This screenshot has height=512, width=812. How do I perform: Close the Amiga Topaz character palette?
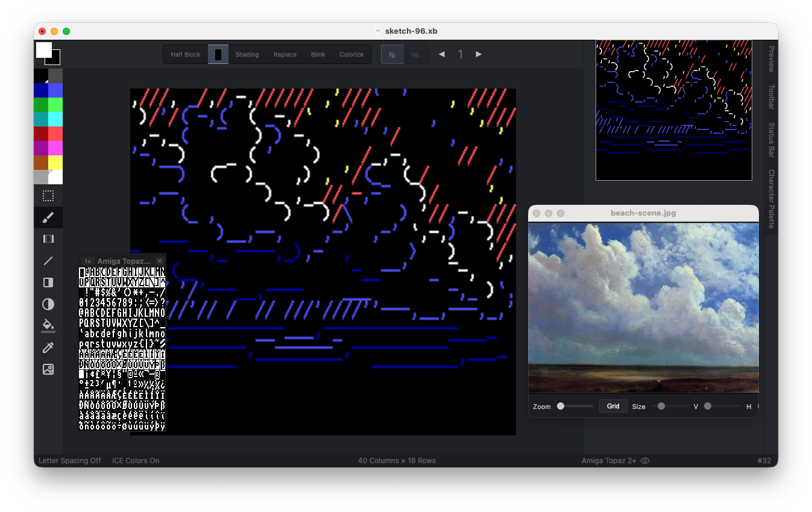pos(160,261)
